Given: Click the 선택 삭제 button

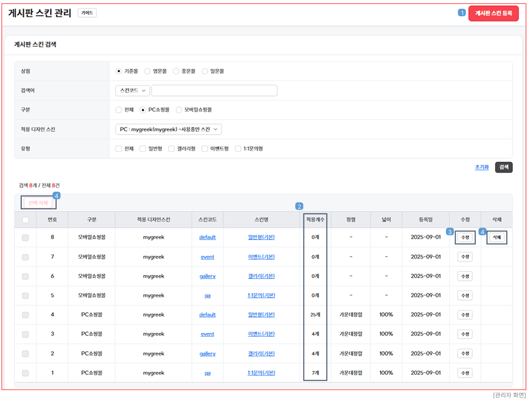Looking at the screenshot, I should point(38,203).
